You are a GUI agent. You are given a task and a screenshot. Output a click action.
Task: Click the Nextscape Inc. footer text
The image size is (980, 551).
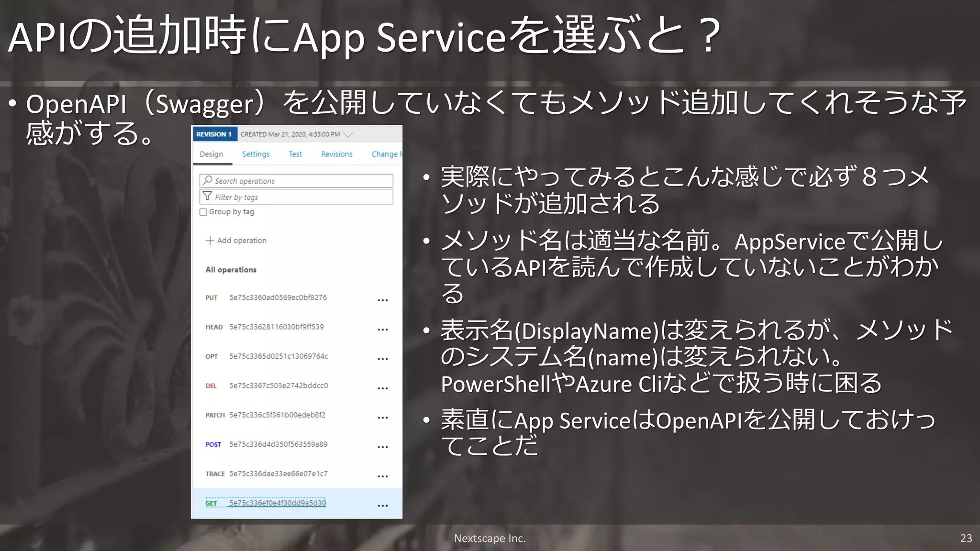pos(490,538)
